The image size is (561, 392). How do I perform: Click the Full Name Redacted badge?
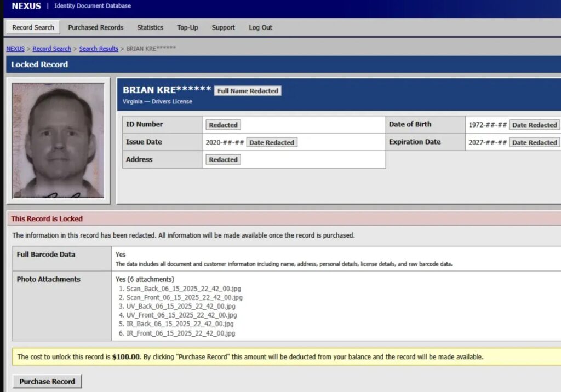tap(248, 91)
